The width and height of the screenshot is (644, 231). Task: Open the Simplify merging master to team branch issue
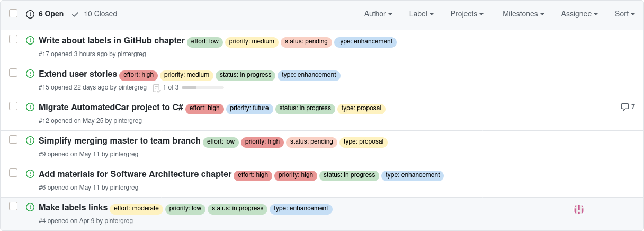[x=120, y=140]
